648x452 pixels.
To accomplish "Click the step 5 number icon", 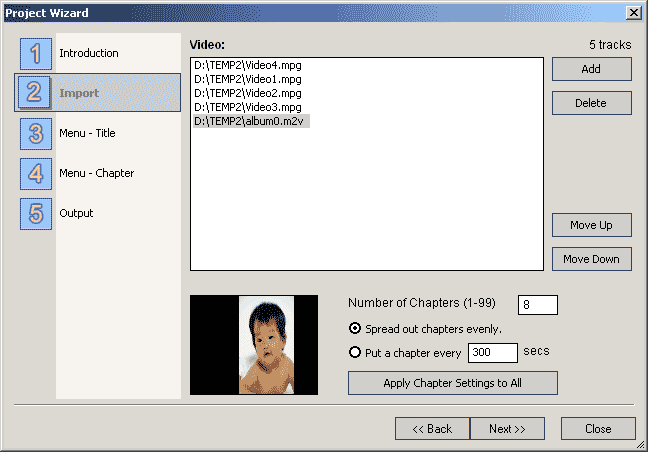I will coord(36,214).
